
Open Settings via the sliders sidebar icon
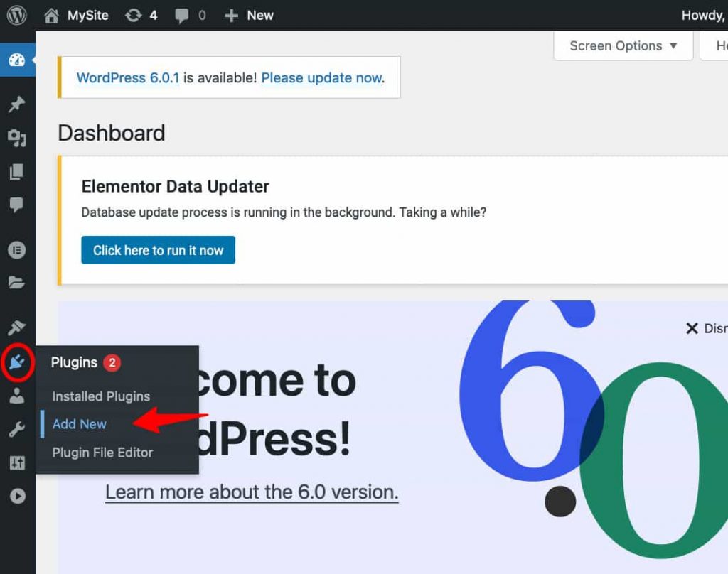coord(17,462)
